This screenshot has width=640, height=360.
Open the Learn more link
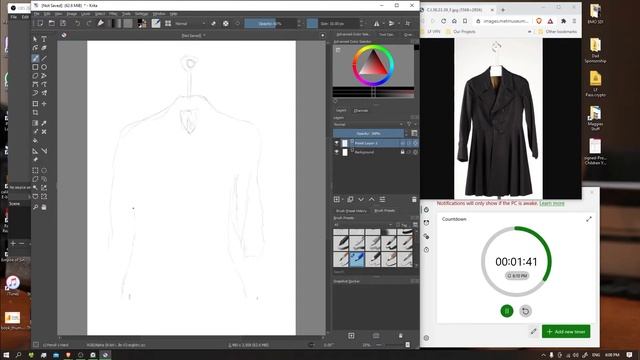point(552,203)
